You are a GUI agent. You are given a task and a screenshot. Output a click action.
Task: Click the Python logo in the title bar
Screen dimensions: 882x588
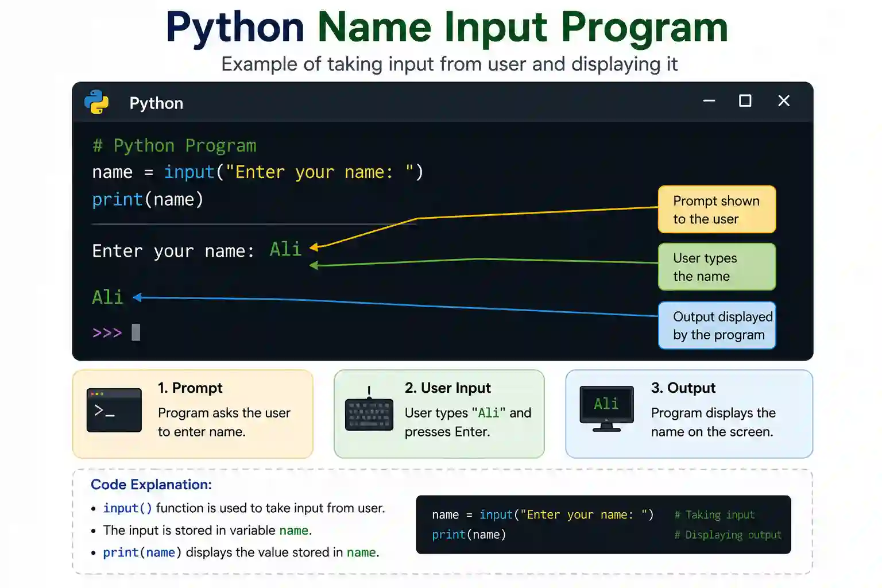pos(96,102)
